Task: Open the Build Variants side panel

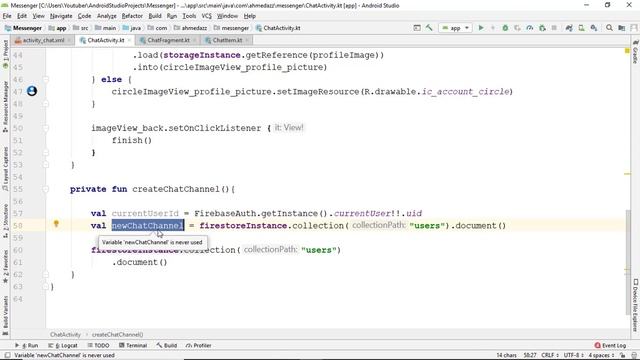Action: point(5,315)
